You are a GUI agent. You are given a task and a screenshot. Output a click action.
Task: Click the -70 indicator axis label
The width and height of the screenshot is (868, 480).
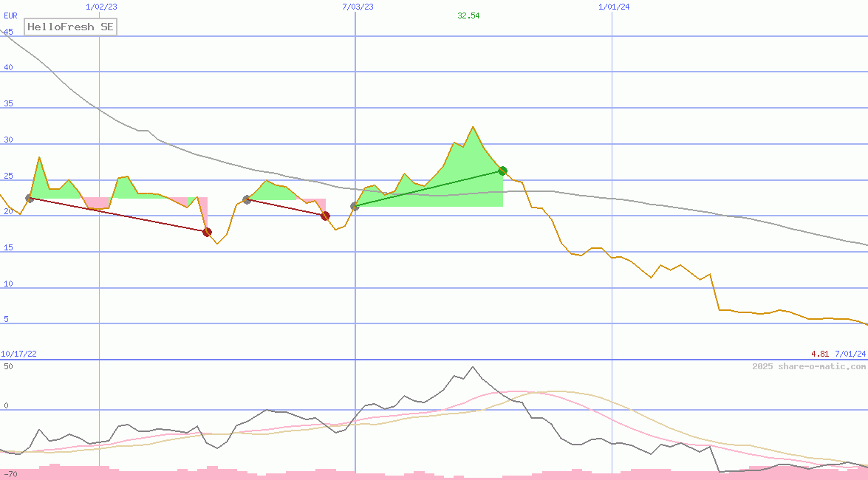tap(10, 473)
